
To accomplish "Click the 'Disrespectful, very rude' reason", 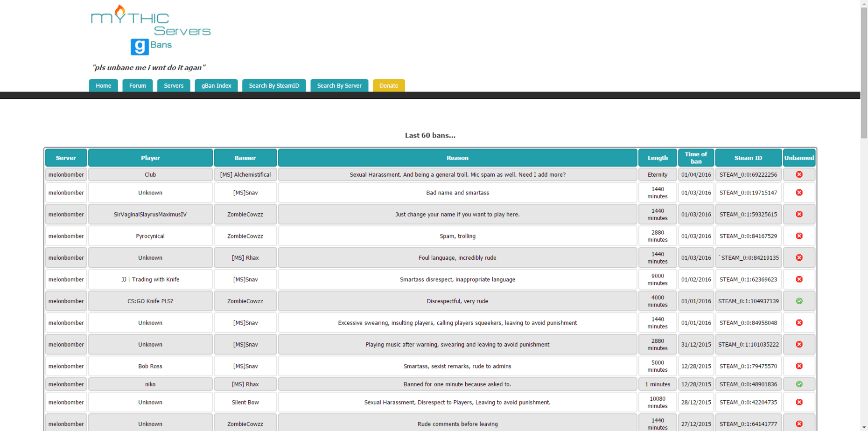I will (457, 301).
